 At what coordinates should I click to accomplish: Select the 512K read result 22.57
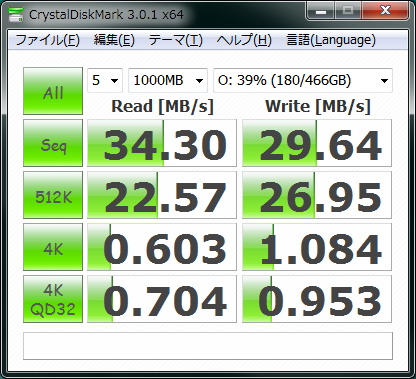coord(162,195)
